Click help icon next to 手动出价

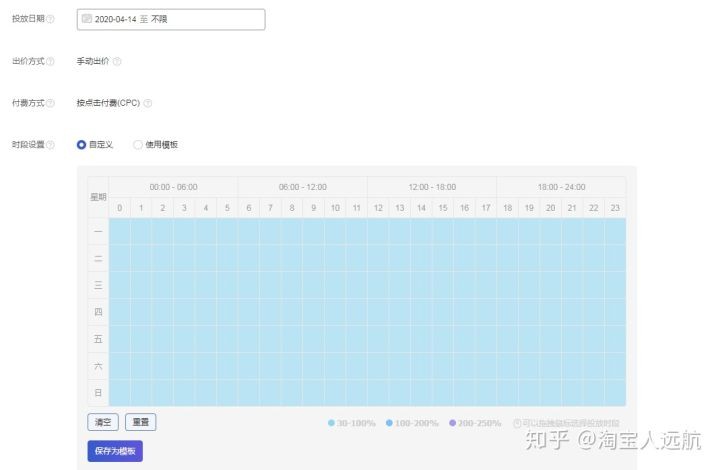tap(117, 61)
